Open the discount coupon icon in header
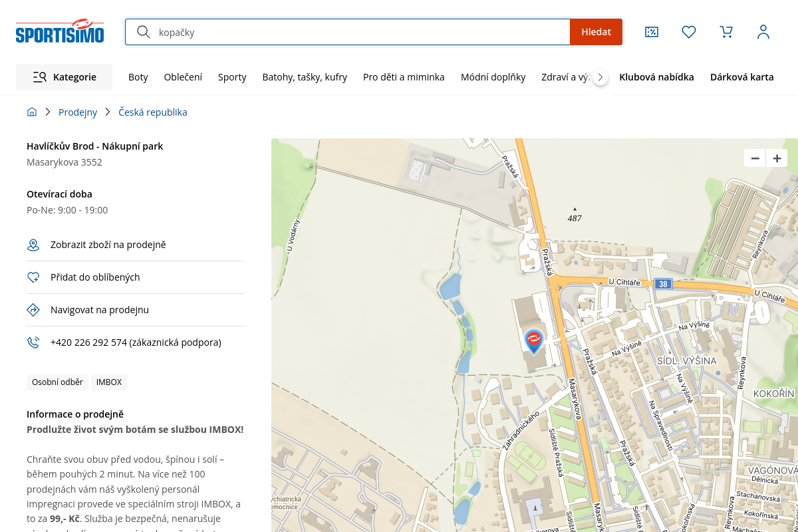The height and width of the screenshot is (532, 798). pos(652,32)
